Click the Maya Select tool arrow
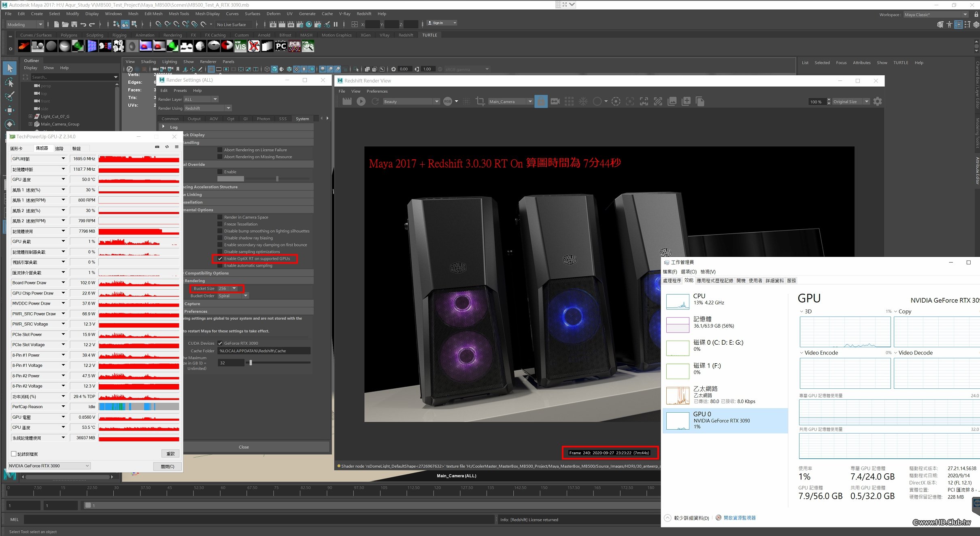Image resolution: width=980 pixels, height=536 pixels. point(10,68)
